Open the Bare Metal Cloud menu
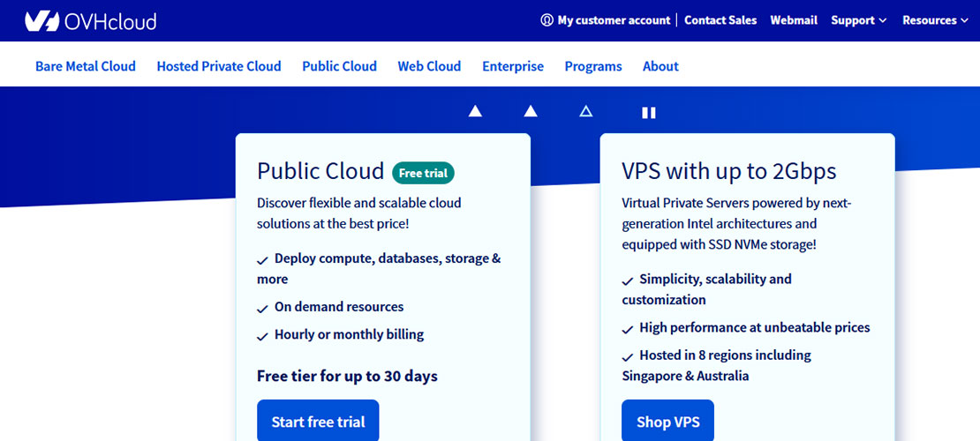 point(86,66)
